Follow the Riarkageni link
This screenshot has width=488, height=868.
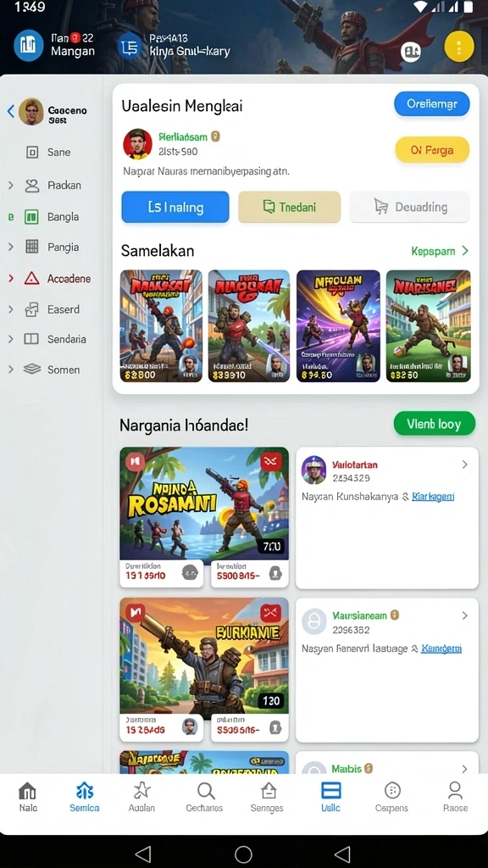[433, 497]
